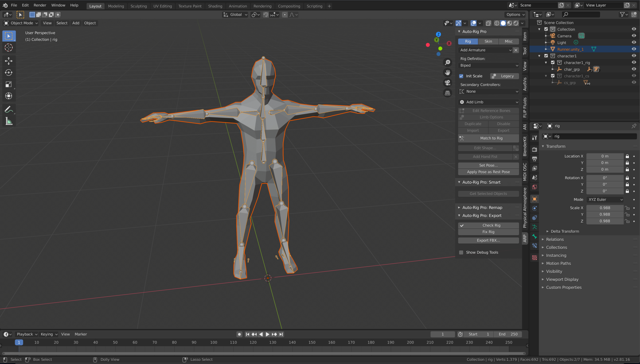Click Export FBX... button
This screenshot has width=640, height=364.
tap(489, 241)
